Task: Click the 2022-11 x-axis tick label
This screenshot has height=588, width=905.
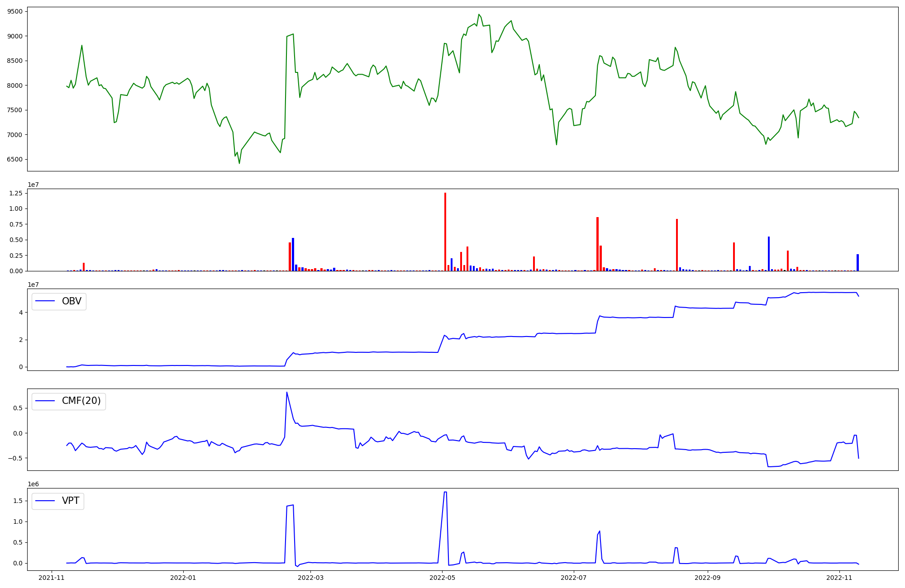Action: (839, 578)
